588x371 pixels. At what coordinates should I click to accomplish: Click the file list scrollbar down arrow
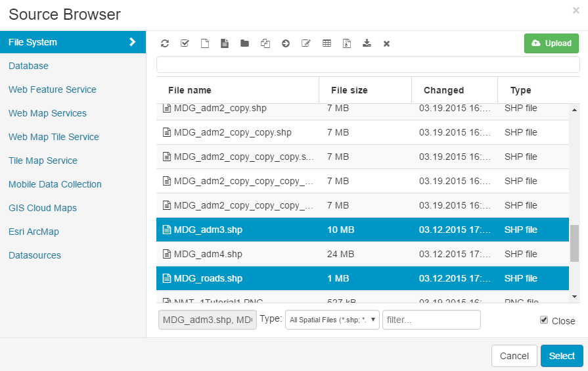coord(574,297)
